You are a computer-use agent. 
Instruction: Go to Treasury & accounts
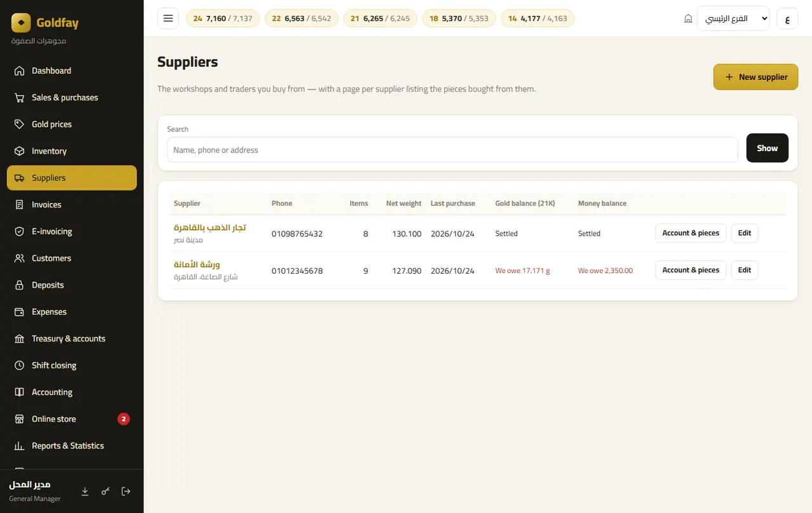(x=72, y=338)
